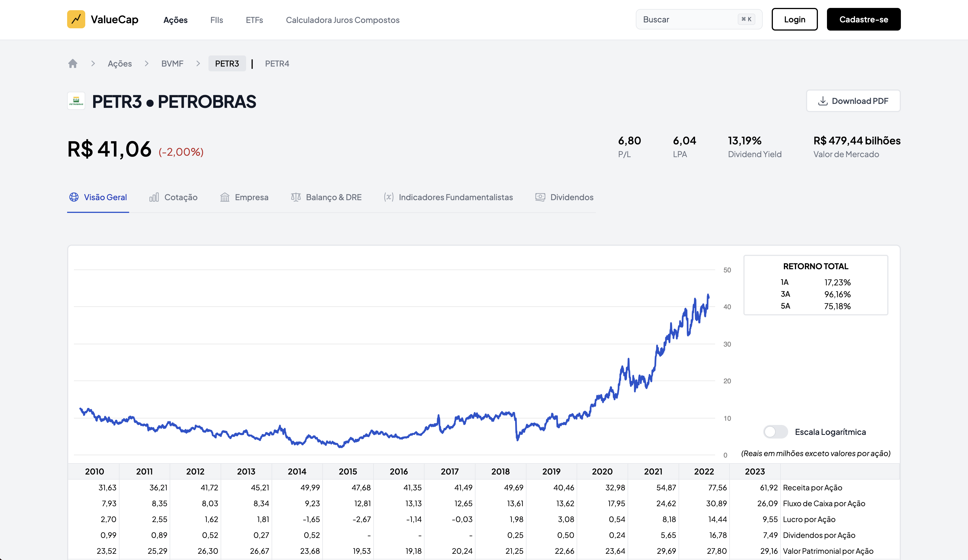Click the 6,80 P/L value
968x560 pixels.
coord(629,141)
